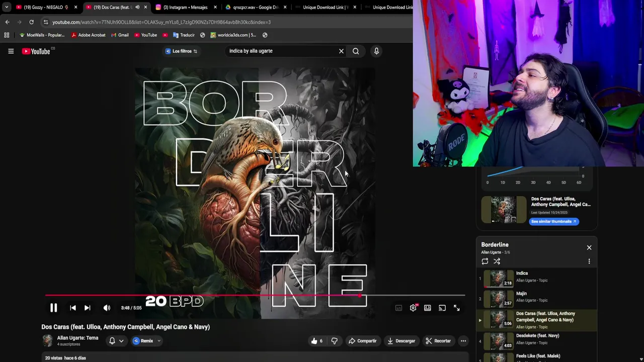Clear the search box text
Image resolution: width=644 pixels, height=362 pixels.
coord(341,51)
